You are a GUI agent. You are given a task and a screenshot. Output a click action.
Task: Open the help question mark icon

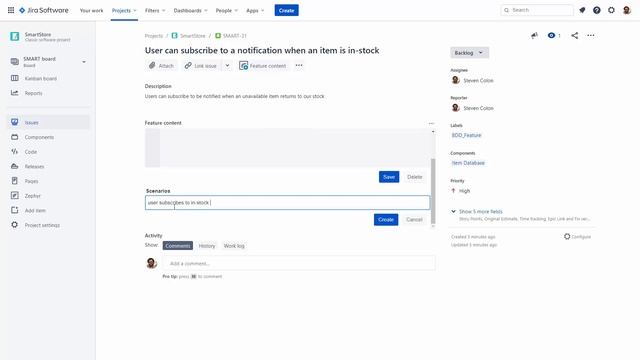coord(597,10)
